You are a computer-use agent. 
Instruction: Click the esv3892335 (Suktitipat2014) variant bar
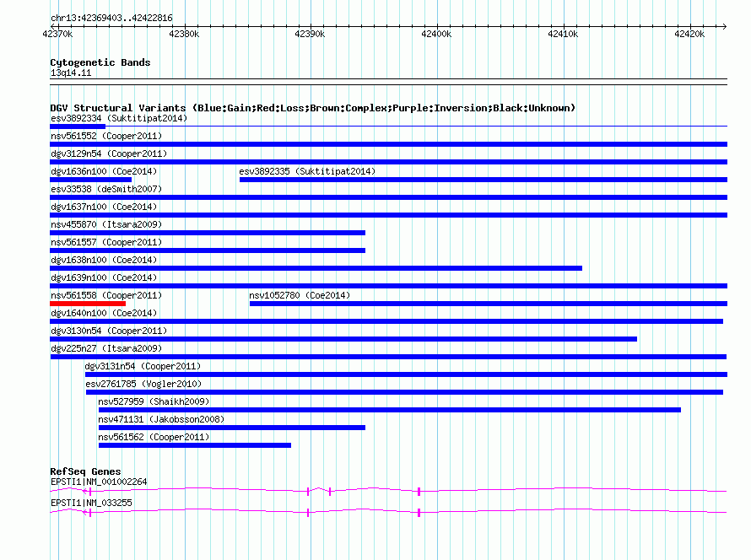click(484, 180)
